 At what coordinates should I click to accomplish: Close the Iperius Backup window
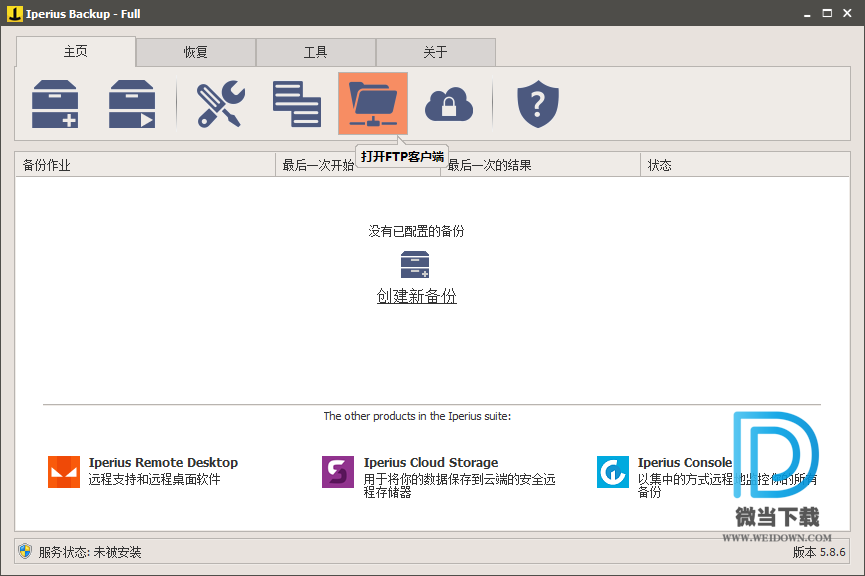click(847, 13)
